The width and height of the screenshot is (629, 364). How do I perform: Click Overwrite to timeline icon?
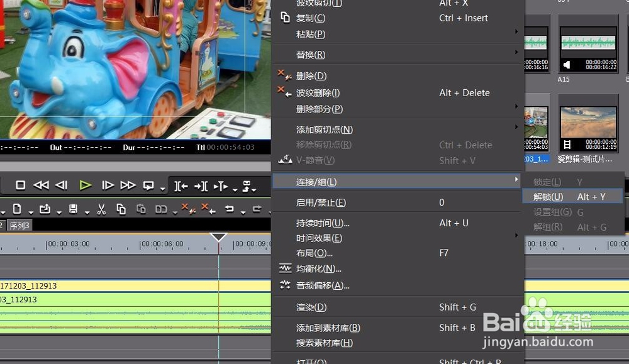247,186
